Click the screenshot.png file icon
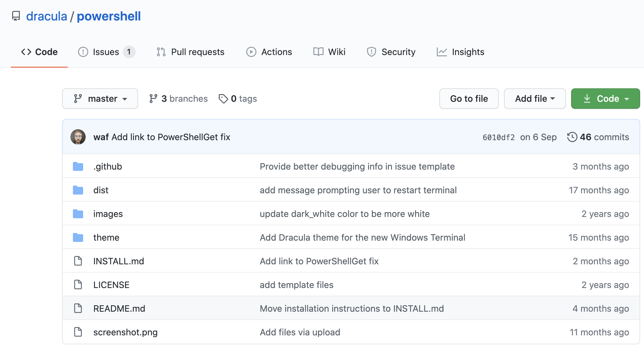644x352 pixels. tap(78, 332)
